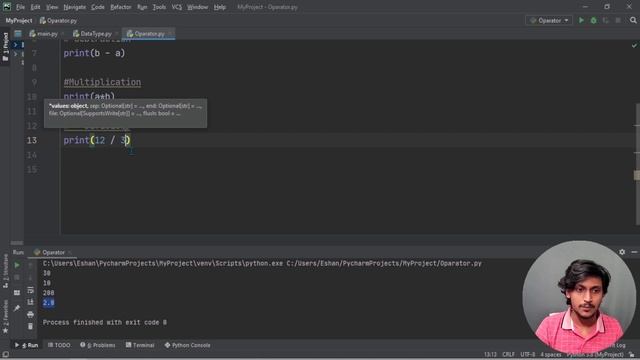
Task: Start debugging with the green bug icon
Action: pyautogui.click(x=593, y=20)
